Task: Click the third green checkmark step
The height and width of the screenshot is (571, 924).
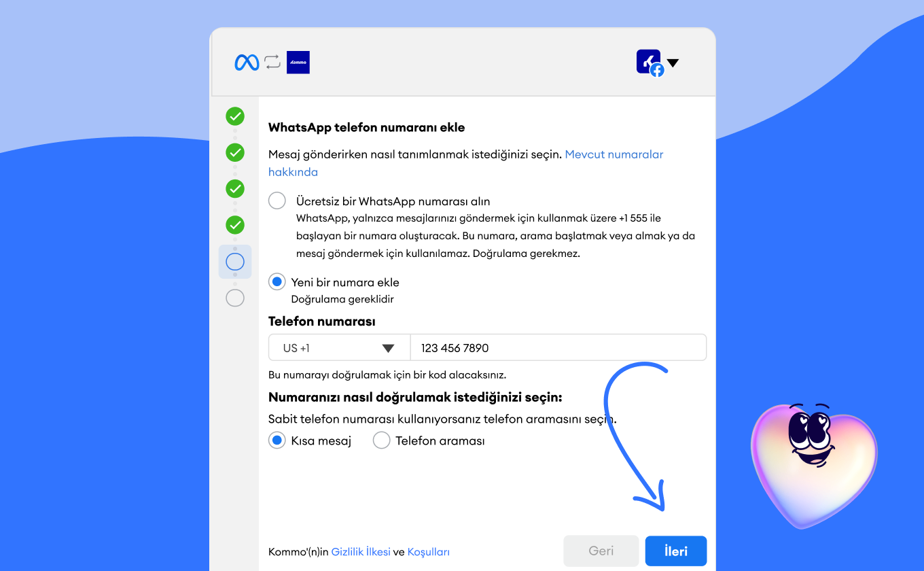Action: pyautogui.click(x=235, y=188)
